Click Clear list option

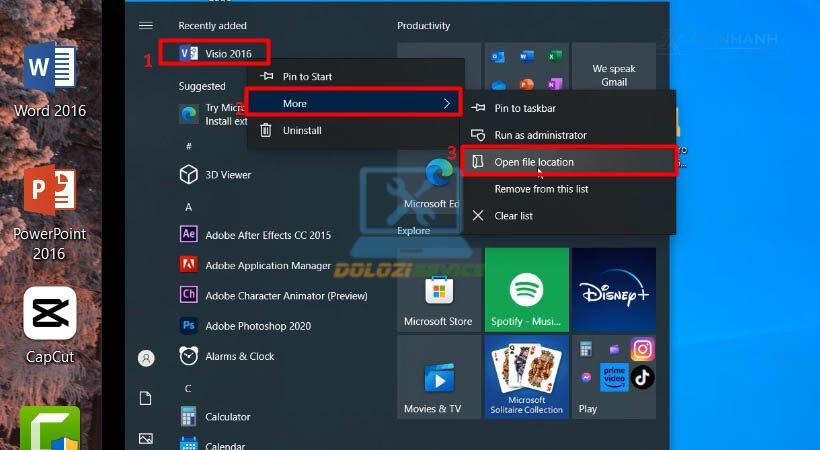click(513, 216)
